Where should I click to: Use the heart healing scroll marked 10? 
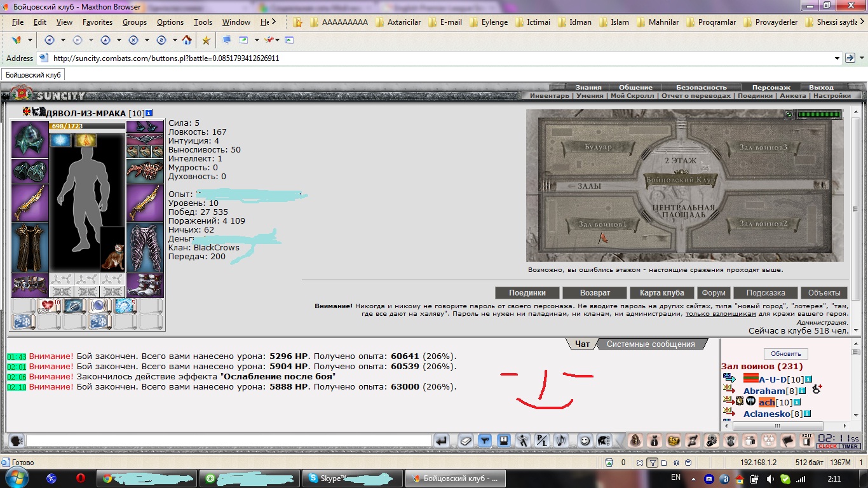point(50,306)
